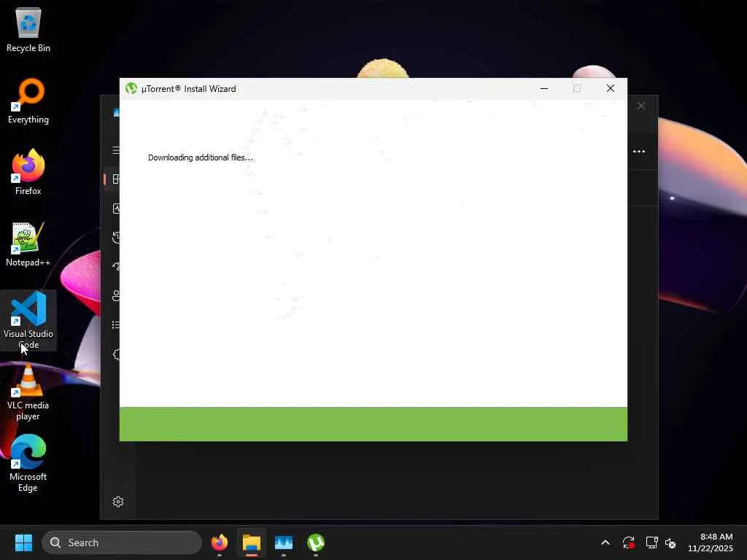Select the Firefox desktop shortcut

[x=28, y=172]
